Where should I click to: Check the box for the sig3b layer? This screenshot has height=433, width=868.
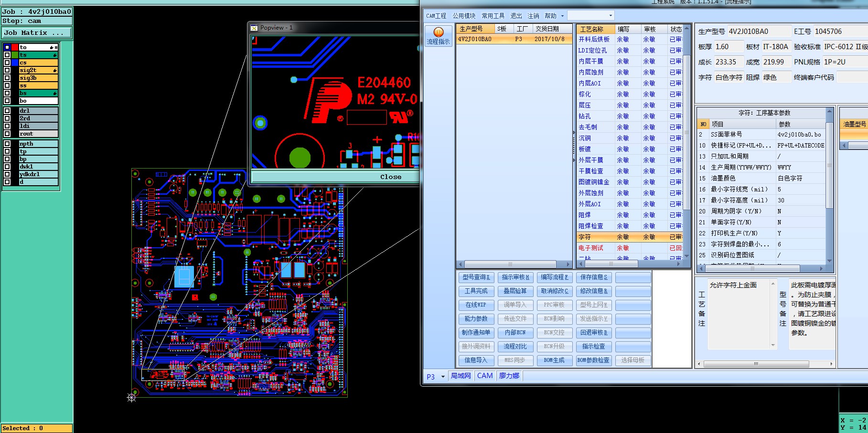point(7,78)
